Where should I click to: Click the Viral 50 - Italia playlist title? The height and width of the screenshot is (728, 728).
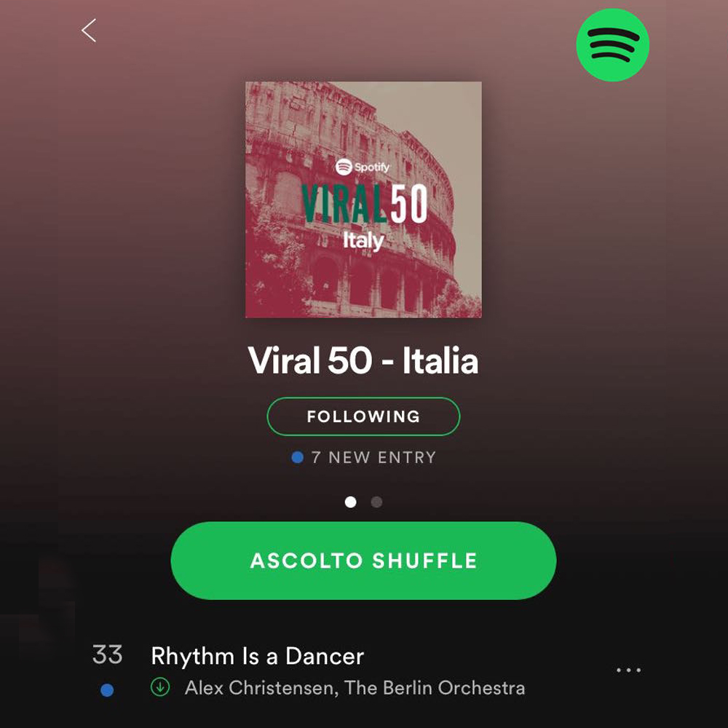(x=363, y=360)
